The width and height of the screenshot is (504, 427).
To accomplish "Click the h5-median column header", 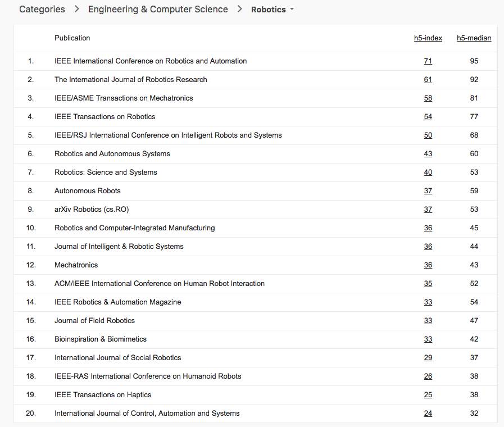I will tap(474, 38).
